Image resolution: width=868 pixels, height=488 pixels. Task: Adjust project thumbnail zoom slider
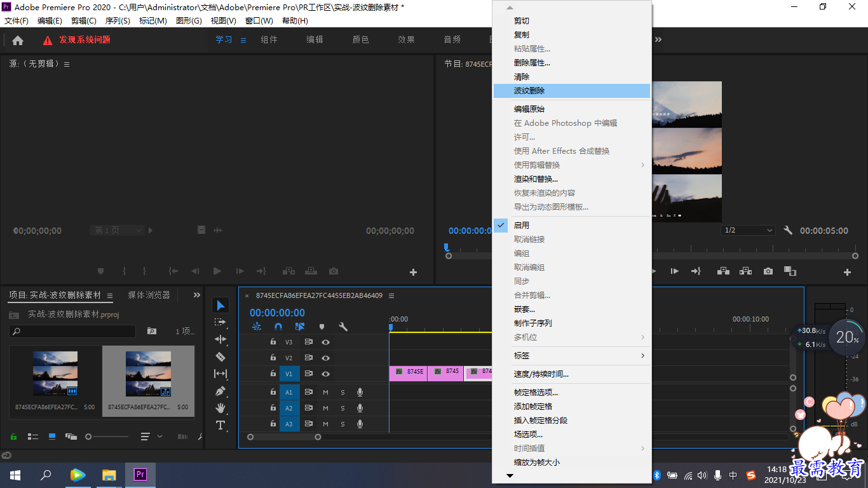107,437
